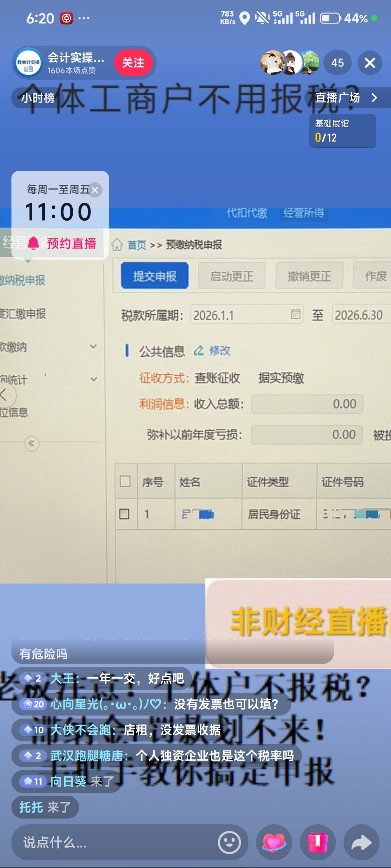Viewport: 391px width, 868px height.
Task: Open the streamer avatar profile
Action: tap(29, 63)
